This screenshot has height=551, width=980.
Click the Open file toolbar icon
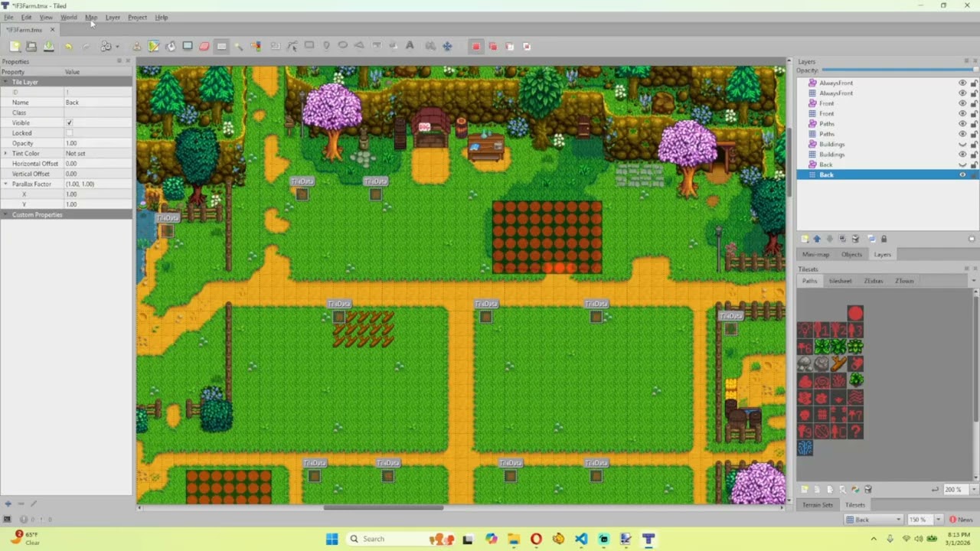[x=31, y=46]
